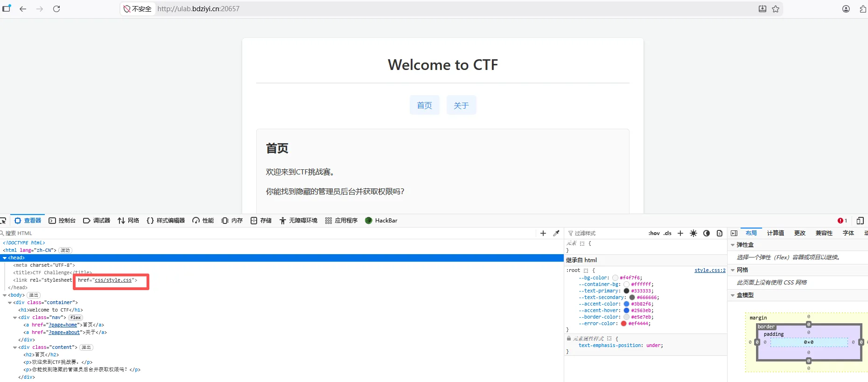Screen dimensions: 868x382
Task: Open the Computed (计算值) sidebar tab
Action: (775, 233)
